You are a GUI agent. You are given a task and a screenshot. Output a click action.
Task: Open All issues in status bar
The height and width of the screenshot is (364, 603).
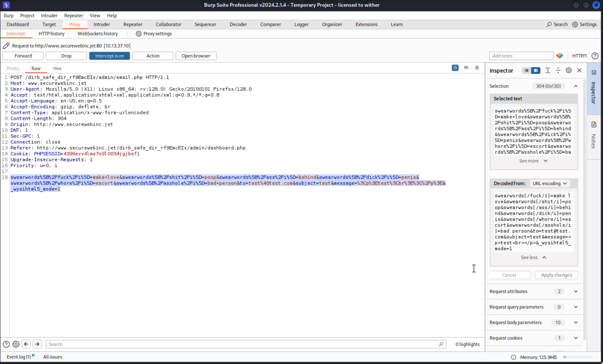53,357
